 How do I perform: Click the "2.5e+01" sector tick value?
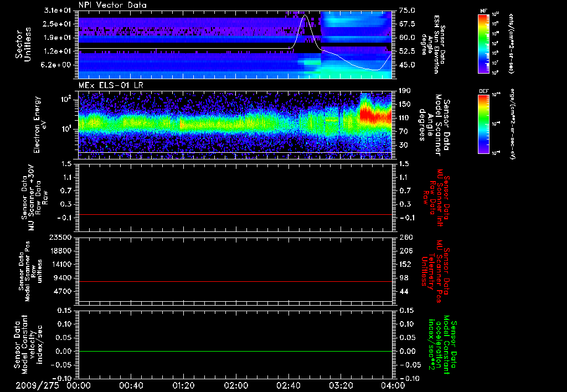(x=58, y=24)
